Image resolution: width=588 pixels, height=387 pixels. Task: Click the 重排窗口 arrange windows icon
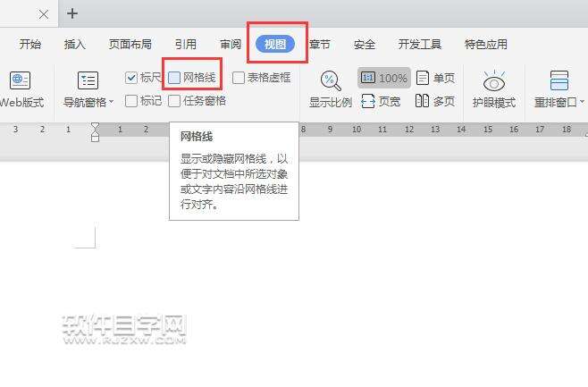click(559, 80)
